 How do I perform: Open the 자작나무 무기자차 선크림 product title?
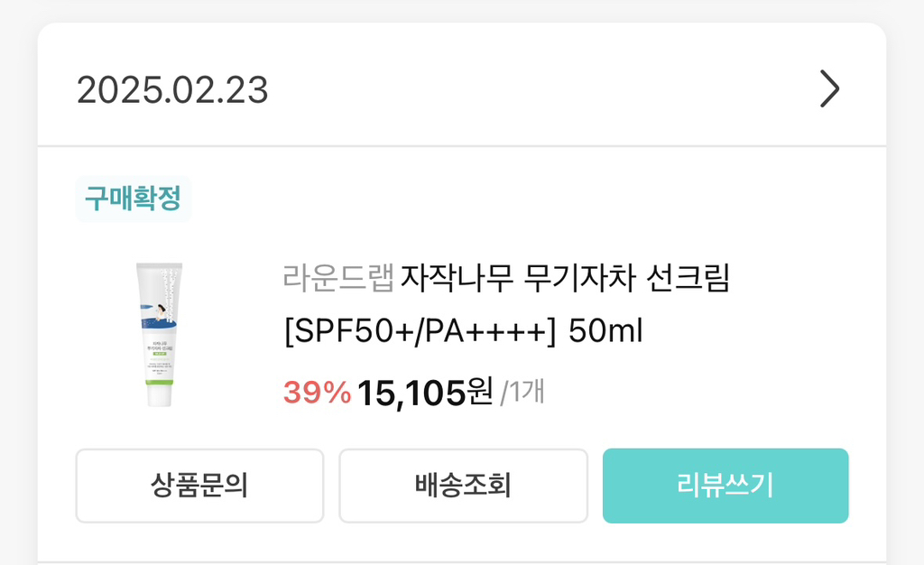point(564,279)
